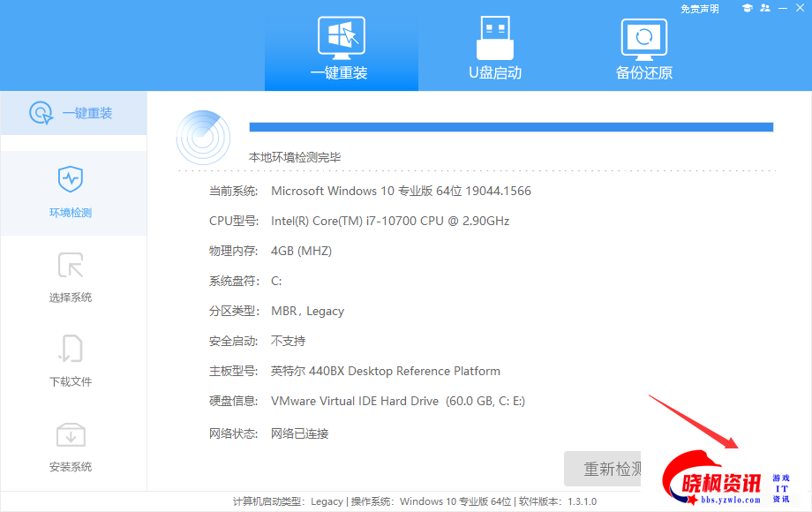The width and height of the screenshot is (812, 512).
Task: Open the 备份还原 backup restore tab
Action: coord(643,48)
